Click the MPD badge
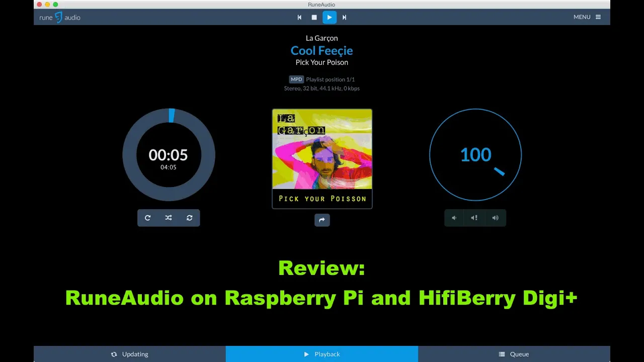Viewport: 644px width, 362px height. click(x=296, y=79)
